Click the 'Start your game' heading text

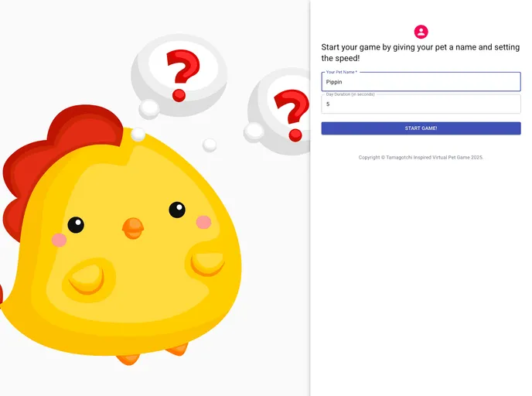[420, 53]
